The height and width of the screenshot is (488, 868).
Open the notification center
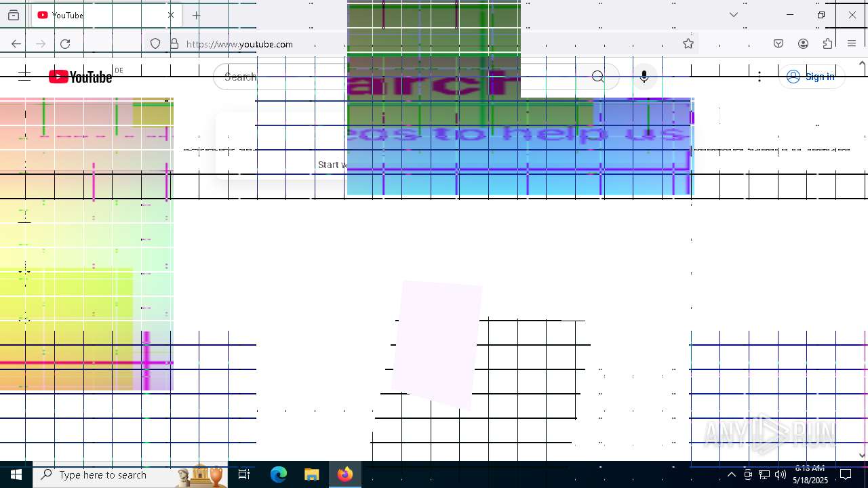point(846,475)
